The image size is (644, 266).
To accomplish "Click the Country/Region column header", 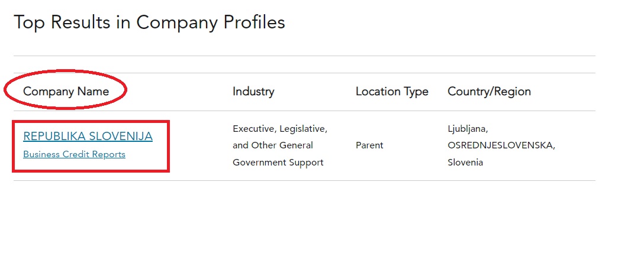I will 489,91.
